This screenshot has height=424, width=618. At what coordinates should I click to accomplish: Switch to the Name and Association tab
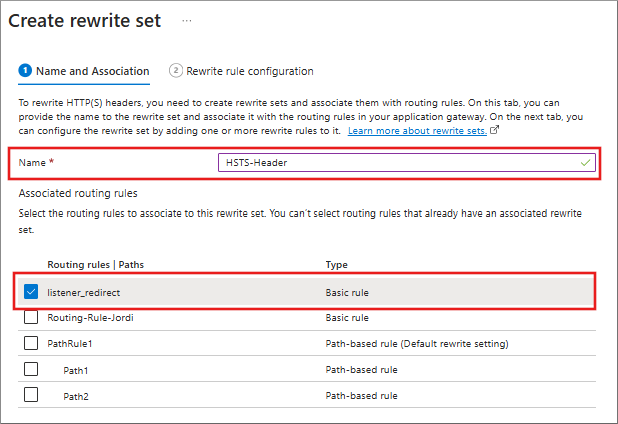(92, 71)
